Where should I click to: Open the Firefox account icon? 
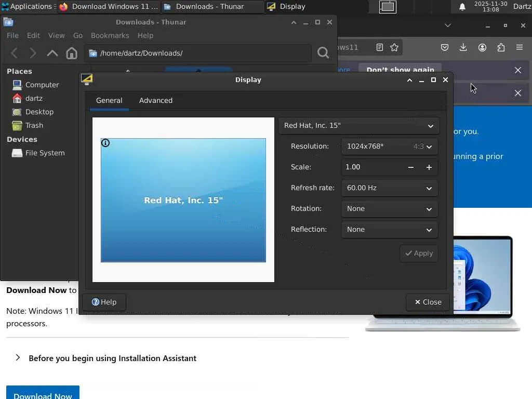(482, 47)
